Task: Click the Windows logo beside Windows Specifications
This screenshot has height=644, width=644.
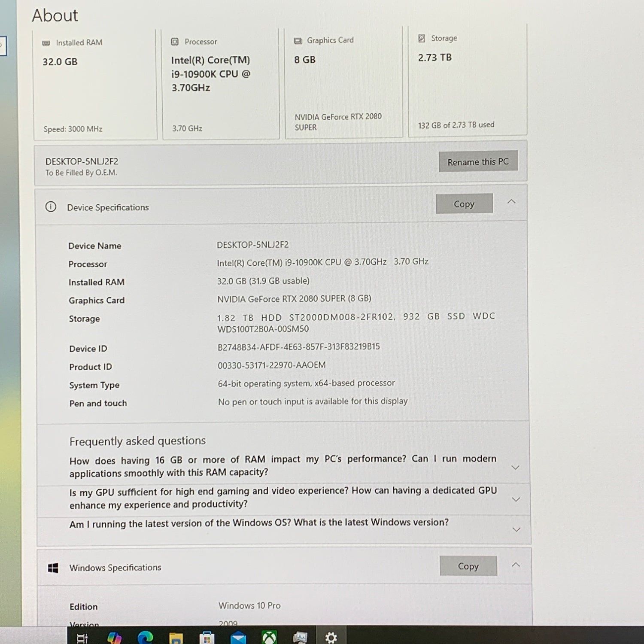Action: coord(53,568)
